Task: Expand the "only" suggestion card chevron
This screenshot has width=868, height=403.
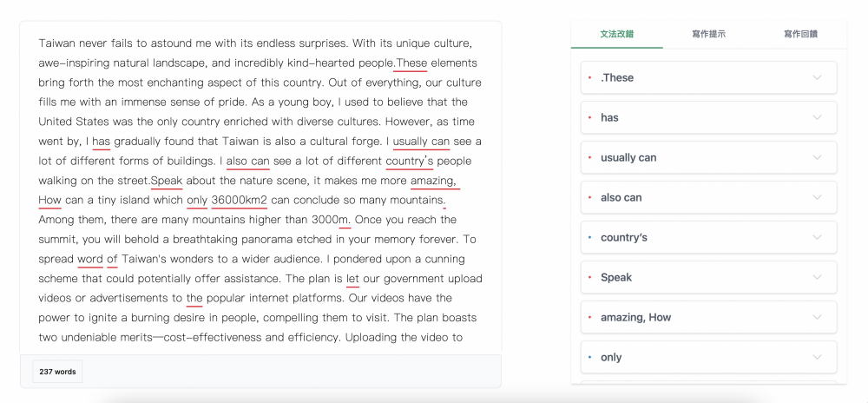Action: pyautogui.click(x=817, y=357)
